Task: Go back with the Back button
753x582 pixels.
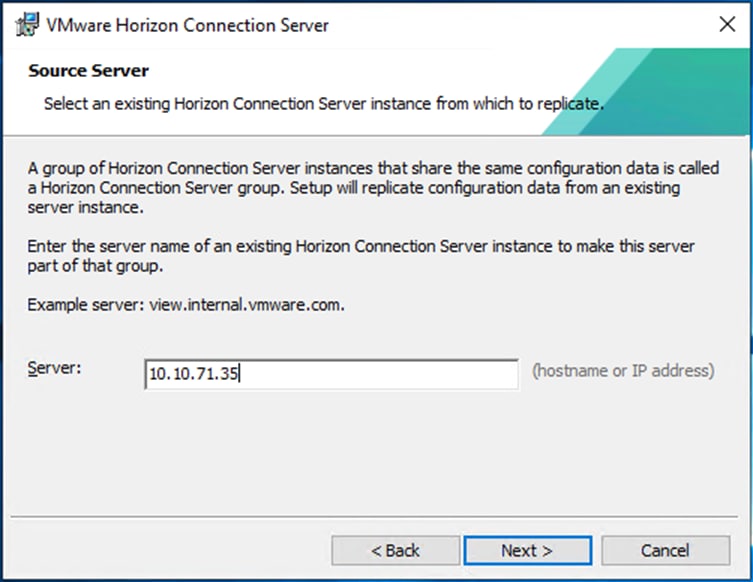Action: tap(396, 550)
